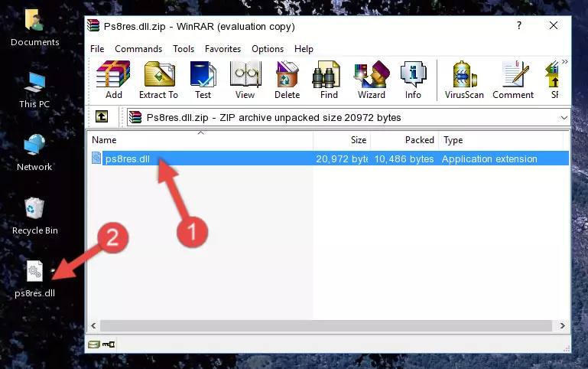
Task: Open the Options menu
Action: click(x=268, y=49)
